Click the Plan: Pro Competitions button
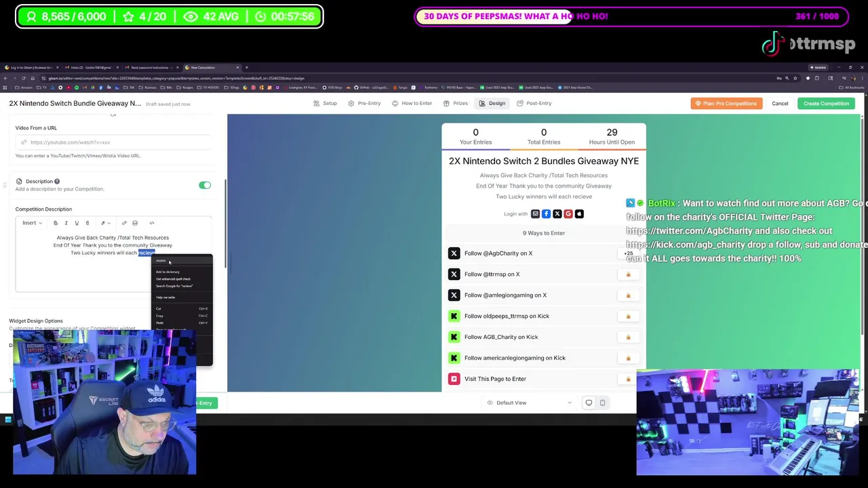Viewport: 868px width, 488px height. click(725, 103)
